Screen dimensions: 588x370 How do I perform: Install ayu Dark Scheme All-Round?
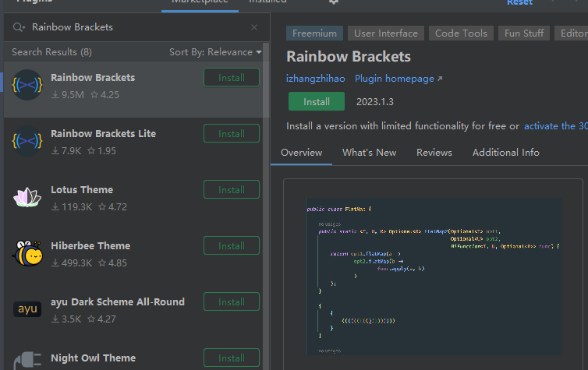[x=232, y=302]
